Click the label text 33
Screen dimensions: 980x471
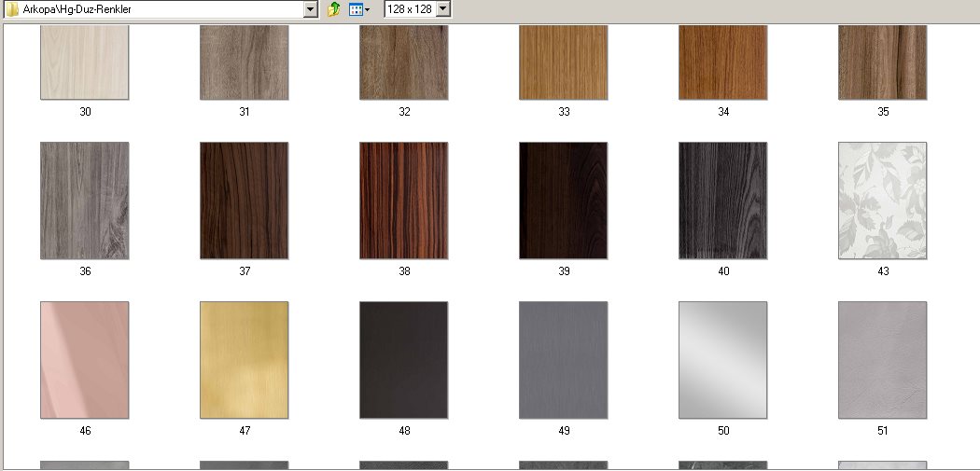tap(564, 112)
